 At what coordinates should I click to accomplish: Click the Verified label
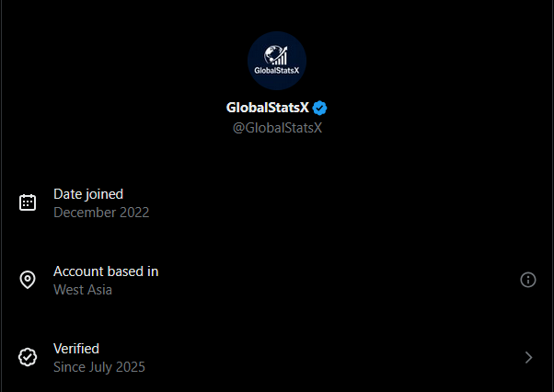click(76, 349)
